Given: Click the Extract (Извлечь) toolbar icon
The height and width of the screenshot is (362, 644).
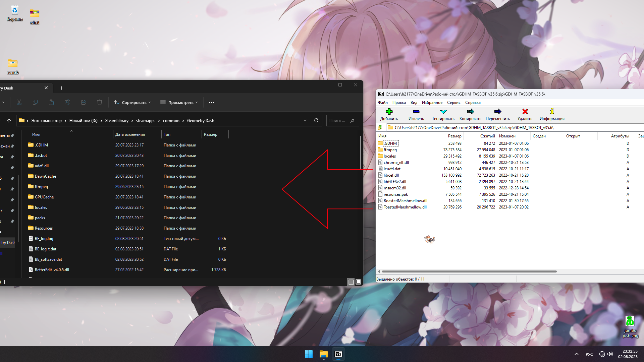Looking at the screenshot, I should pyautogui.click(x=416, y=112).
